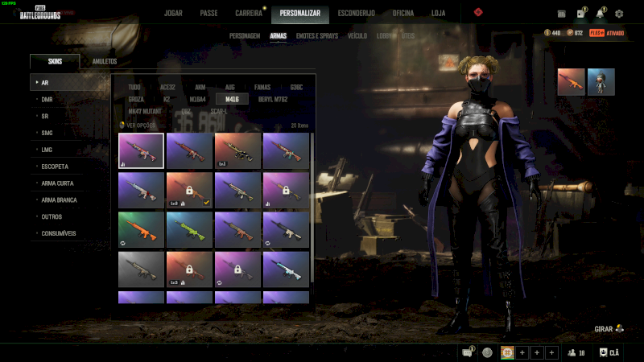Open the settings gear icon
Image resolution: width=644 pixels, height=362 pixels.
[x=619, y=14]
